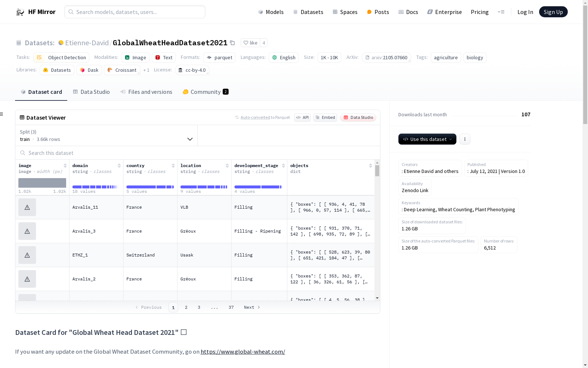Viewport: 588px width, 368px height.
Task: Open the Embed button
Action: pyautogui.click(x=325, y=117)
